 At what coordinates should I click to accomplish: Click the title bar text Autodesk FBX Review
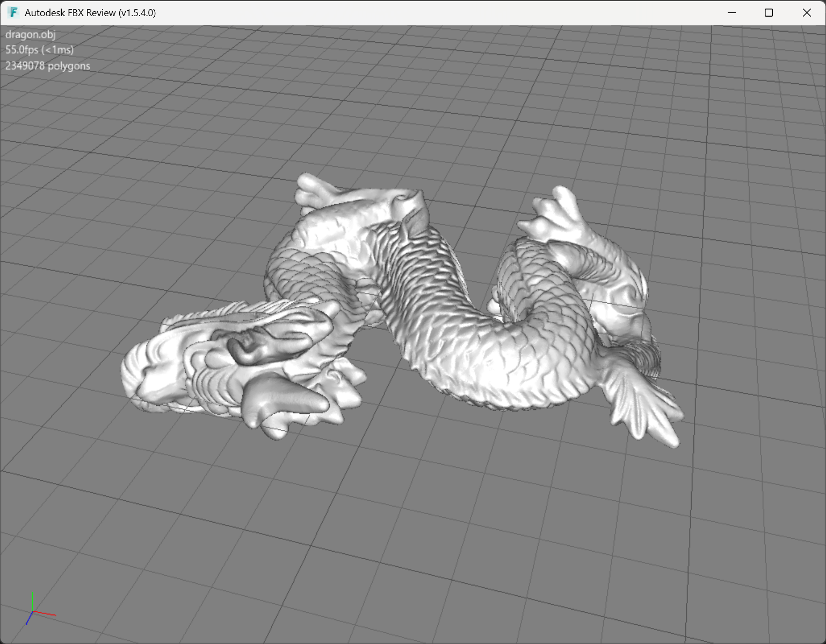(90, 13)
